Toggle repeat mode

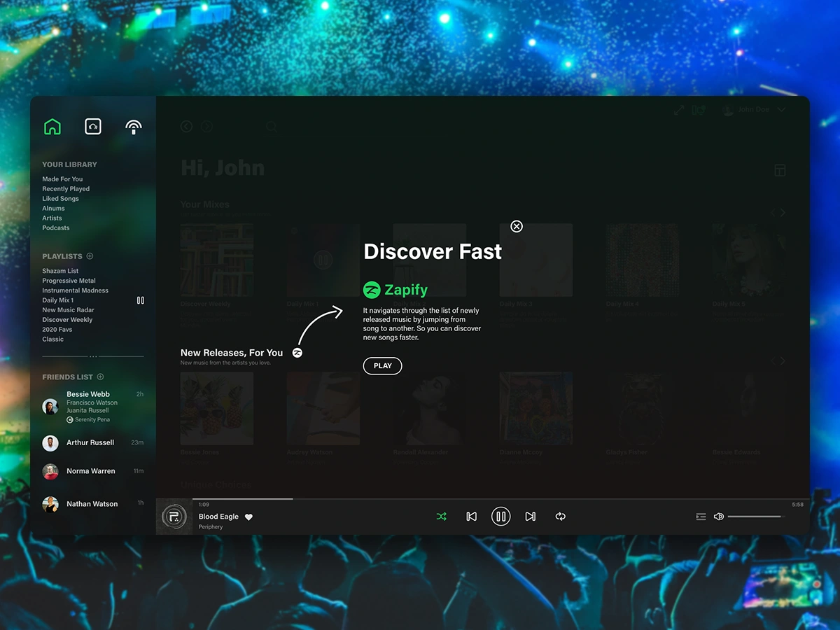561,517
